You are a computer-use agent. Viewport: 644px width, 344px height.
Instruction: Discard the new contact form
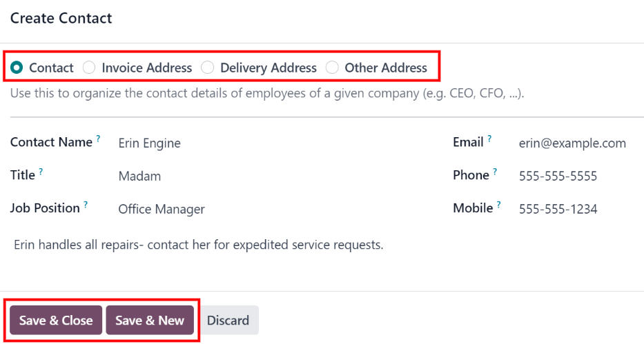[228, 321]
